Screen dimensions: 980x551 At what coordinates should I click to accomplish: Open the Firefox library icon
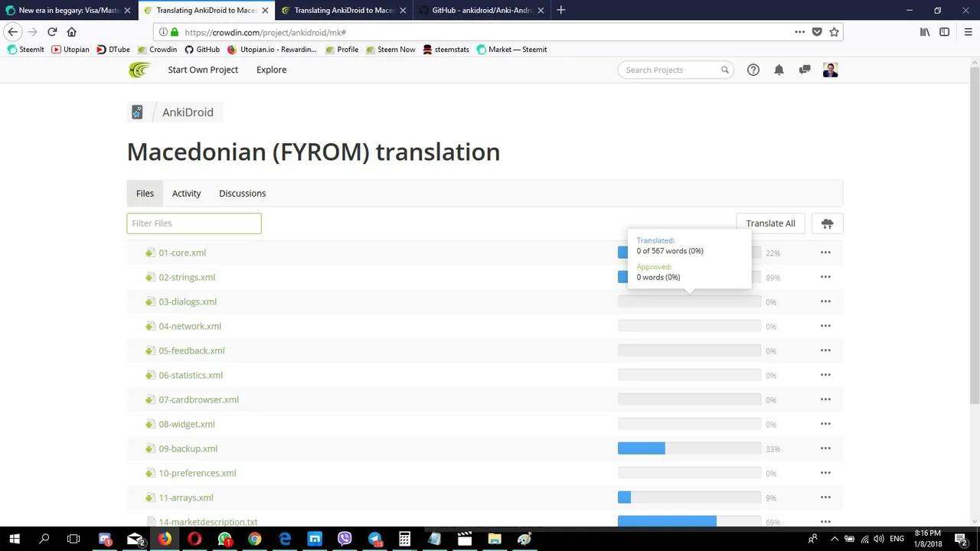[x=925, y=32]
